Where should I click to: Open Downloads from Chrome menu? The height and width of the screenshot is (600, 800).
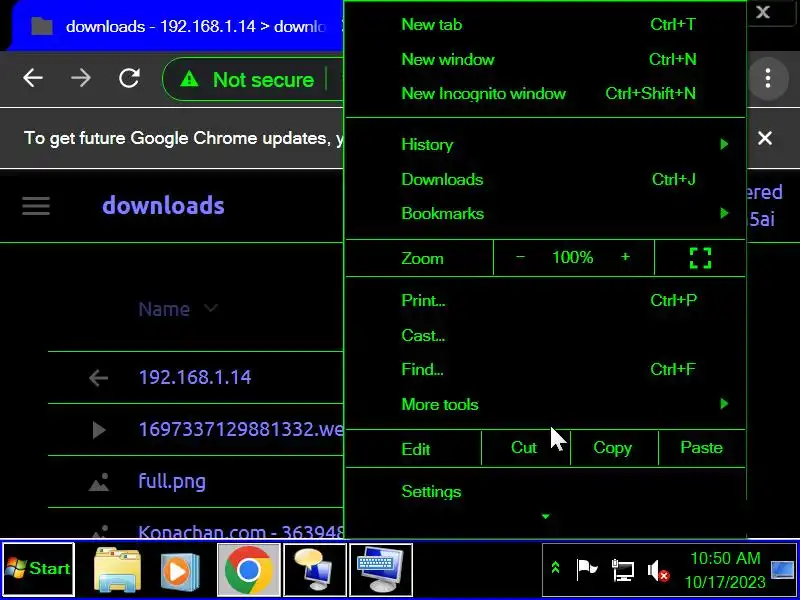pos(545,179)
